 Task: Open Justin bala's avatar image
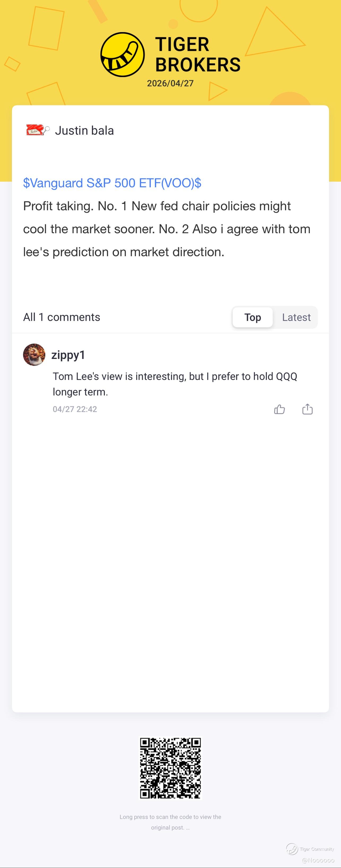pos(38,130)
